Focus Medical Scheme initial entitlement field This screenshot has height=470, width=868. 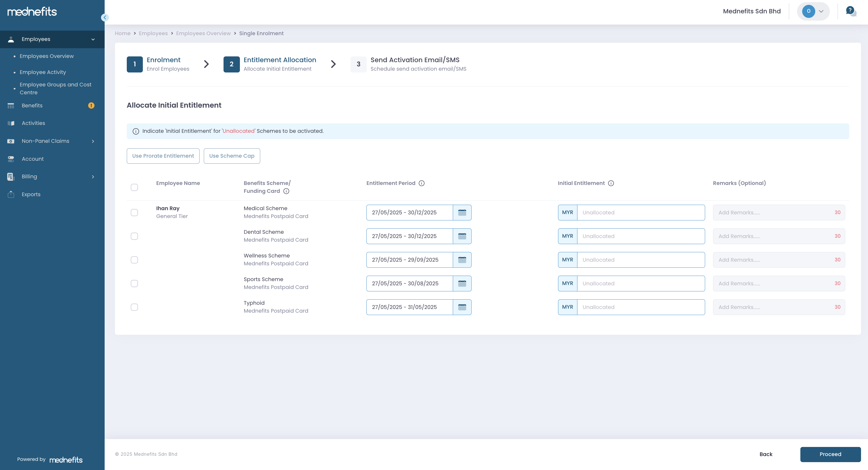[x=641, y=213]
